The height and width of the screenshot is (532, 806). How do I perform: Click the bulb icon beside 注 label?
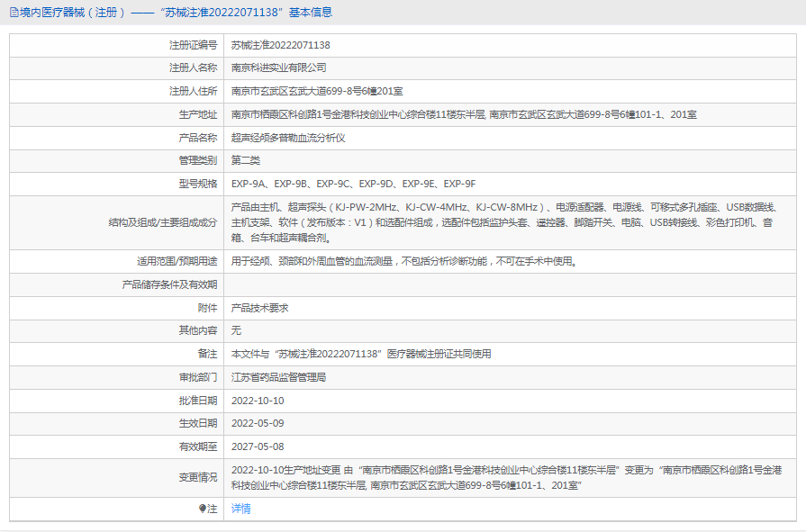click(202, 509)
